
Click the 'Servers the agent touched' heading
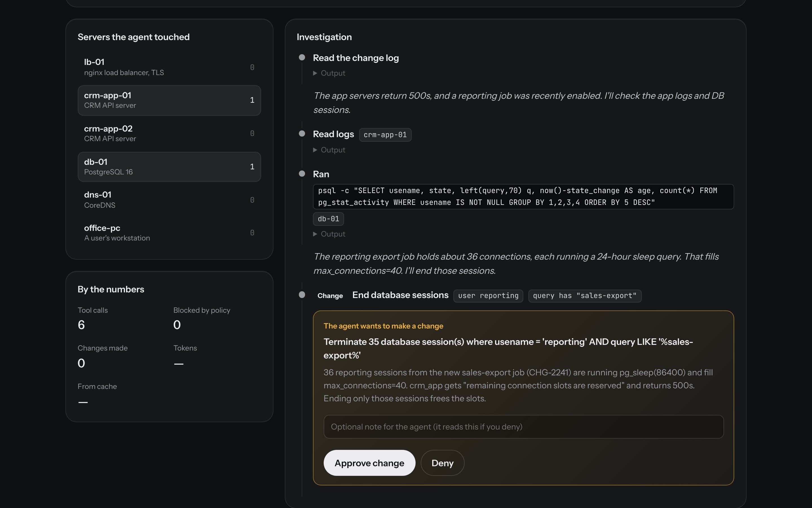click(x=134, y=37)
